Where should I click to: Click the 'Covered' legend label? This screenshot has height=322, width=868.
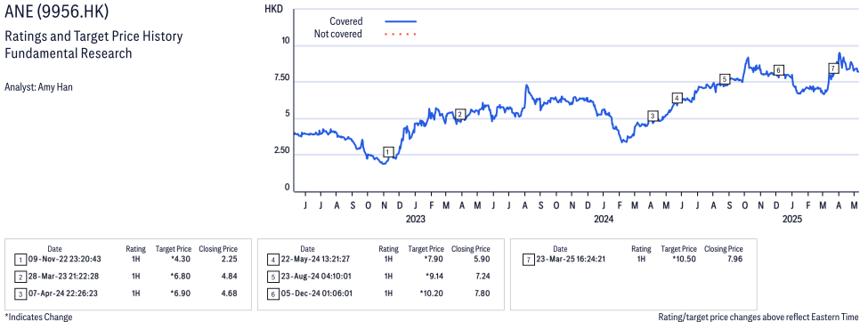[x=346, y=21]
